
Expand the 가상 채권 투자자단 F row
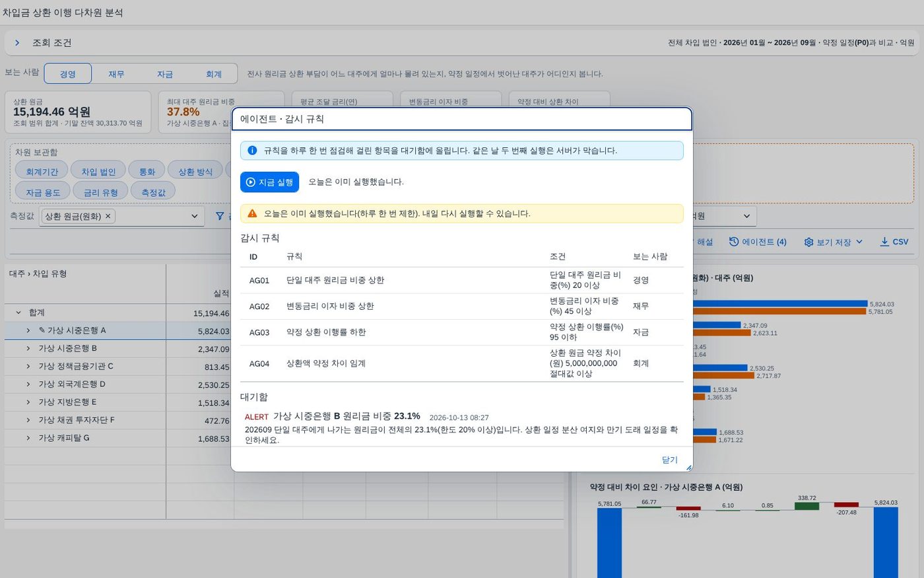28,419
